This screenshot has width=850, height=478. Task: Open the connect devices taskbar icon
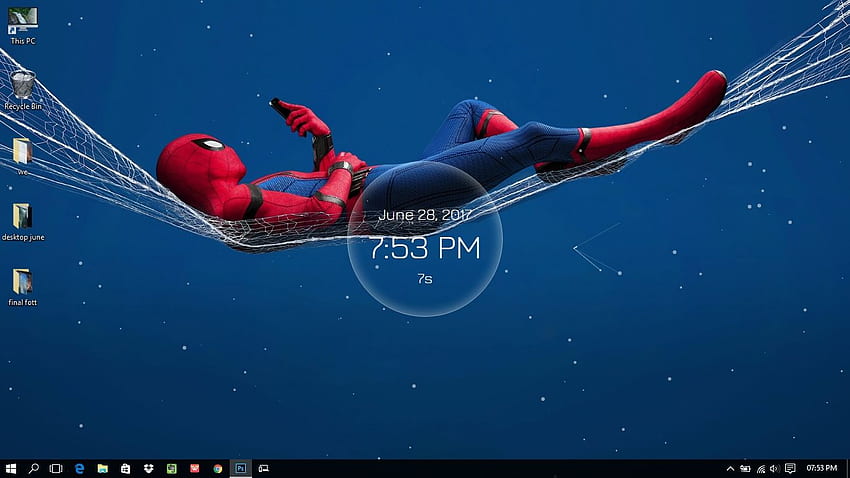coord(263,469)
